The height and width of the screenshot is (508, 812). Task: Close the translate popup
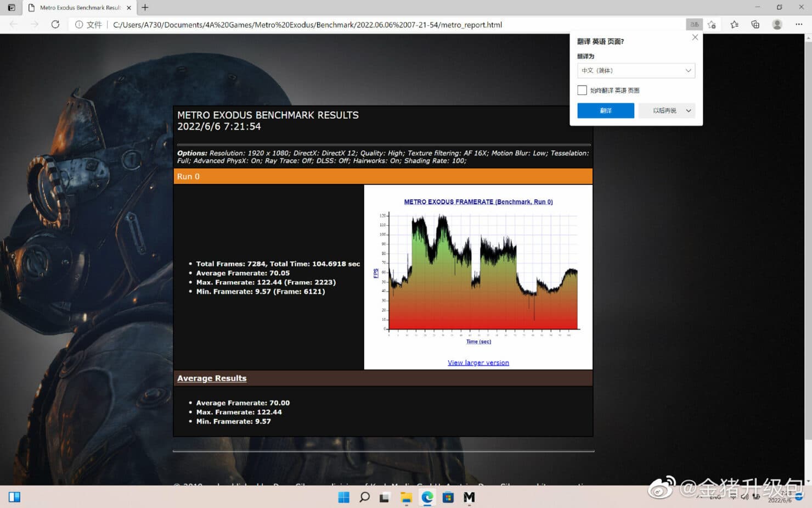point(695,37)
